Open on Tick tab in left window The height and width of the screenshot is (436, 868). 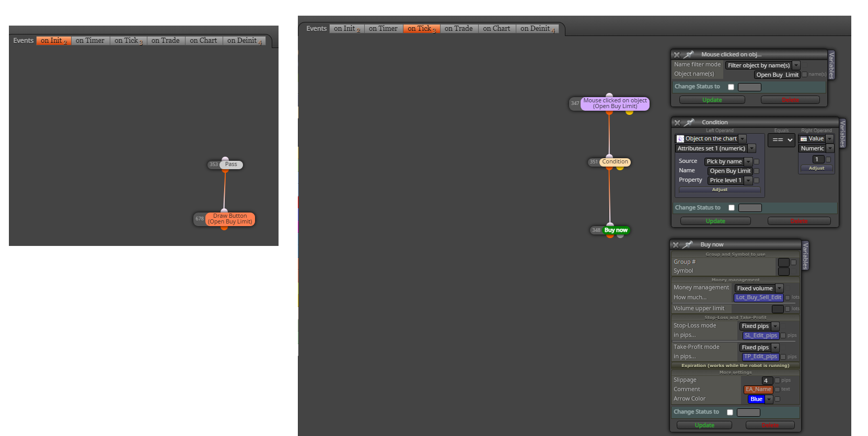pyautogui.click(x=128, y=41)
